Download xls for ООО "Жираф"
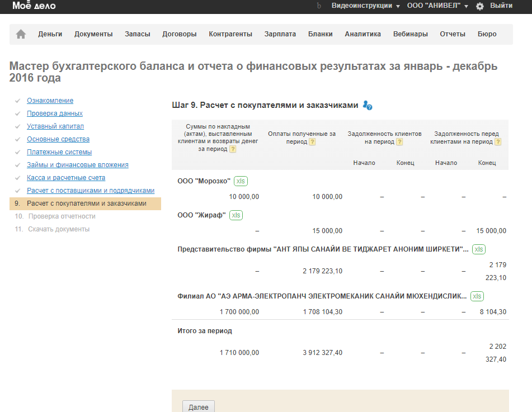 tap(236, 215)
